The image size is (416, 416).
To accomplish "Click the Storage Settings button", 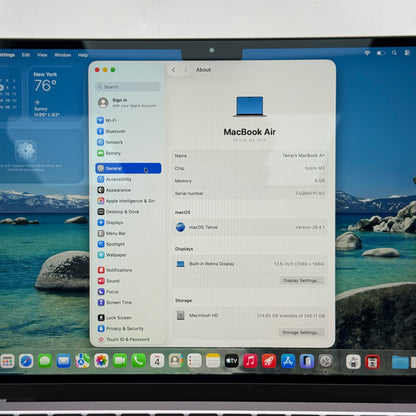I will click(301, 332).
